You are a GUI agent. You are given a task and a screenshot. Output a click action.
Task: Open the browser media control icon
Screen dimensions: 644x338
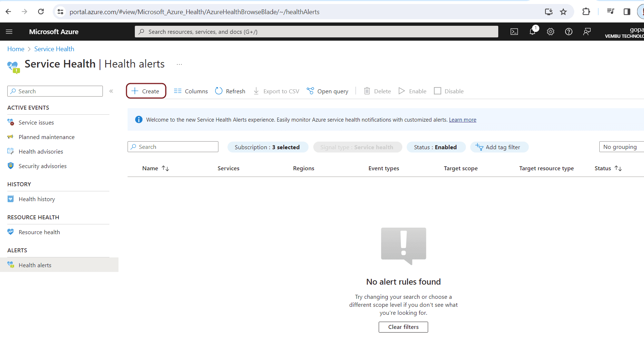tap(611, 12)
